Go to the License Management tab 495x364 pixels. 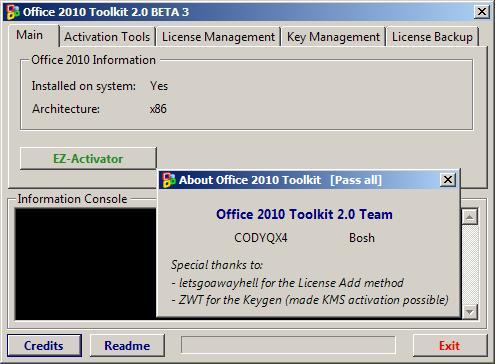coord(218,37)
